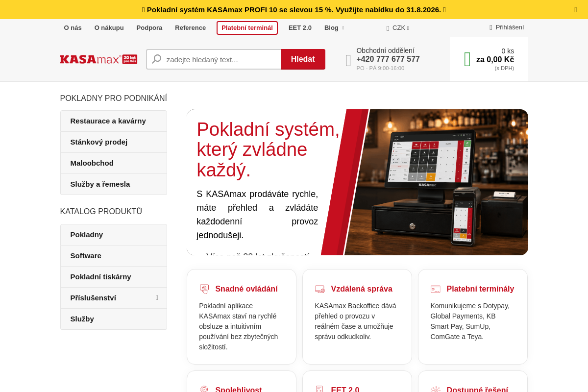The width and height of the screenshot is (588, 392).
Task: Click the search magnifier icon
Action: coord(157,59)
